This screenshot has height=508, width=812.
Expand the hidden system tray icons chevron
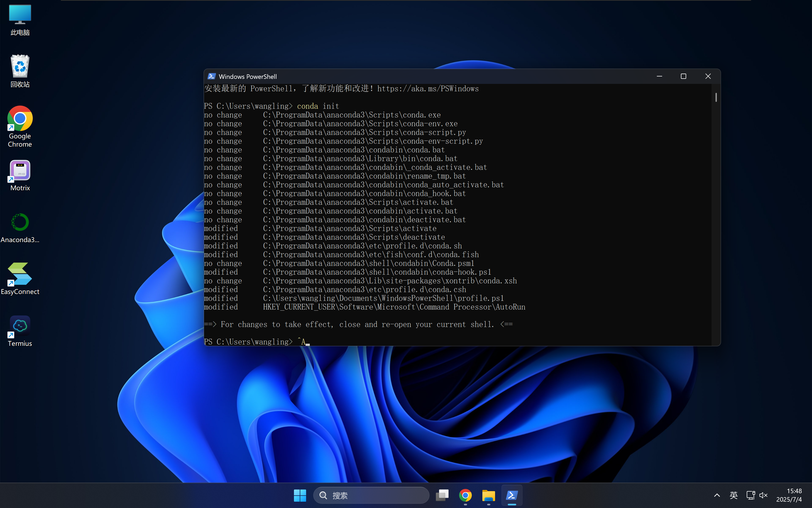717,495
